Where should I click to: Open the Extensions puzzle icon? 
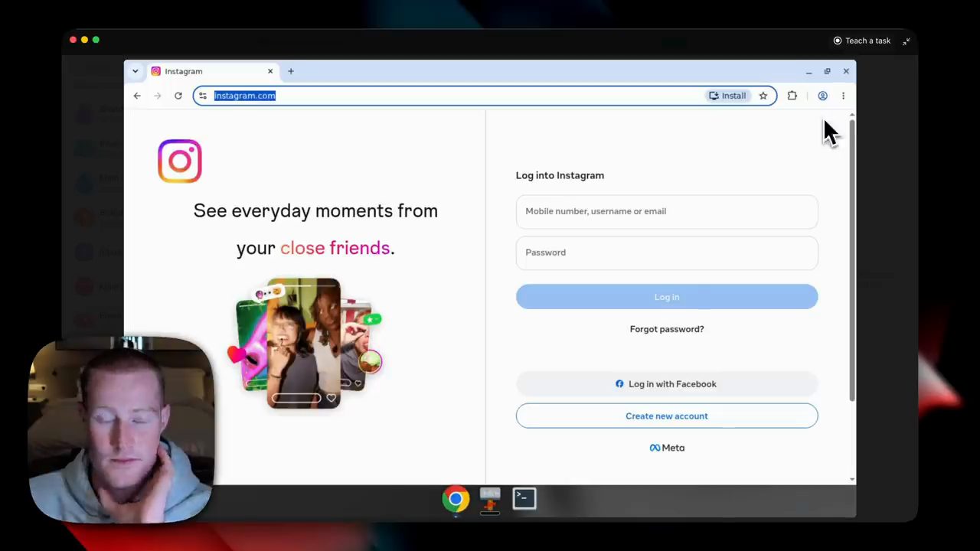pyautogui.click(x=792, y=96)
